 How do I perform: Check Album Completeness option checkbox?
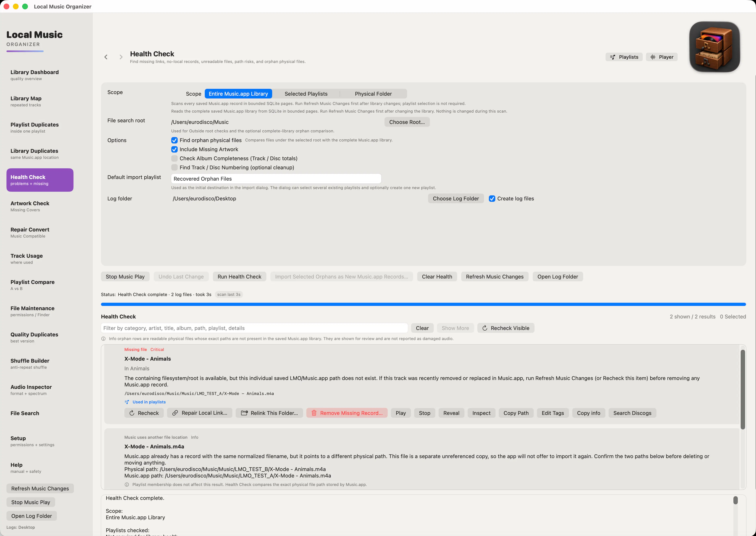pyautogui.click(x=174, y=158)
